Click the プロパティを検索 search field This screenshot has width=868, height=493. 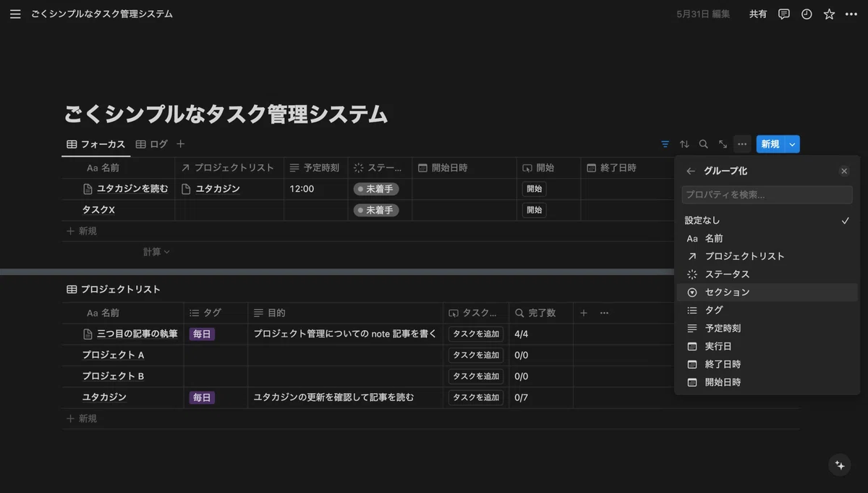(x=767, y=195)
